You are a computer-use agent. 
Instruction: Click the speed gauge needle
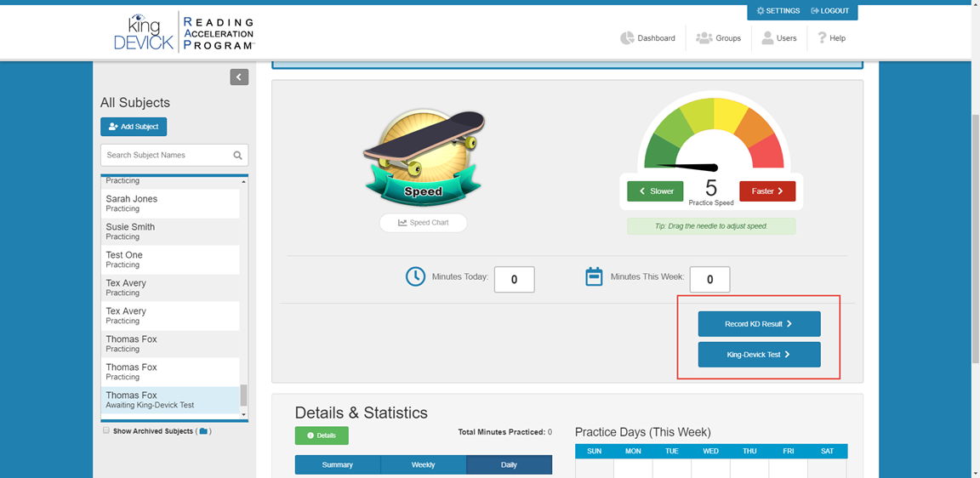[x=687, y=167]
